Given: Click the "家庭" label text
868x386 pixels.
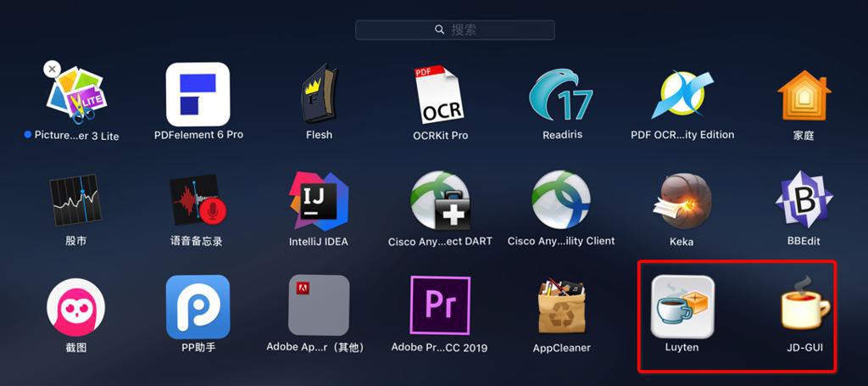Looking at the screenshot, I should [x=804, y=135].
